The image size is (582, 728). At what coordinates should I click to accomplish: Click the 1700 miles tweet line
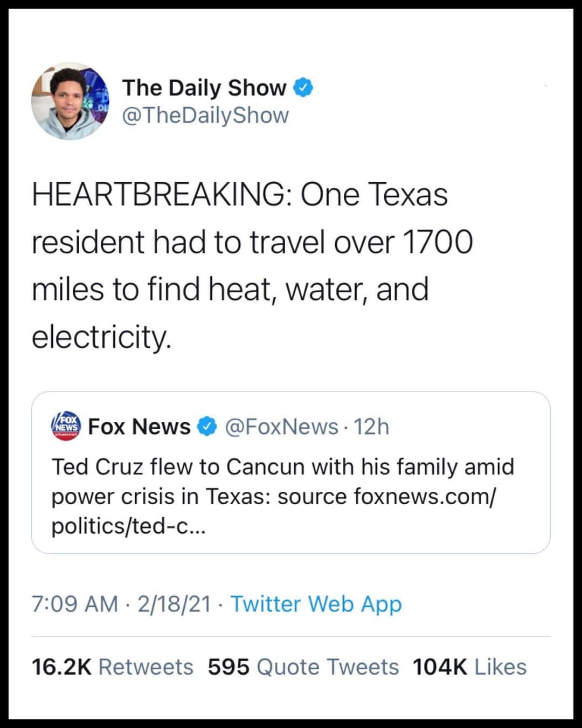click(252, 242)
